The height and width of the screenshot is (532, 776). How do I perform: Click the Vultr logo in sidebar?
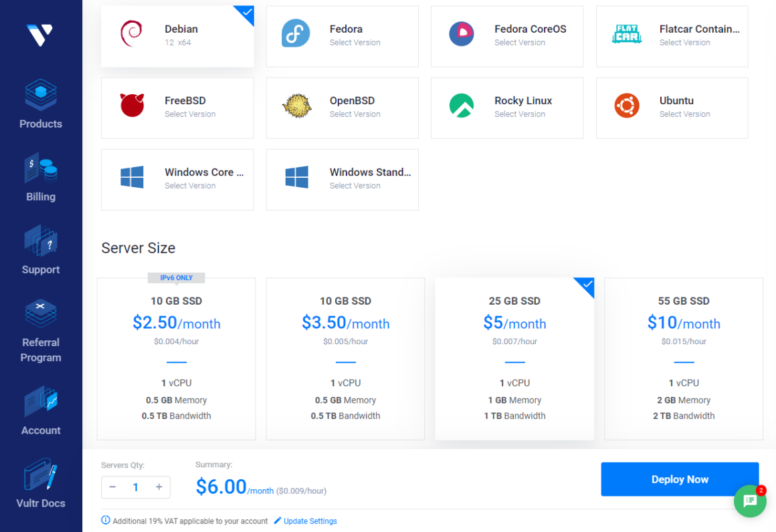coord(40,34)
